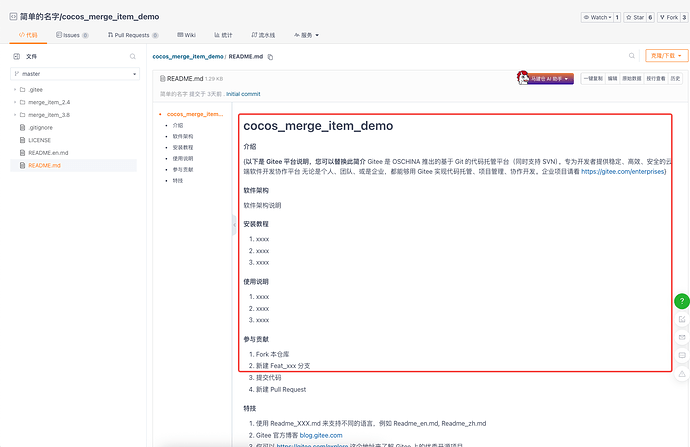This screenshot has width=690, height=447.
Task: Click the green help question mark button
Action: click(682, 301)
